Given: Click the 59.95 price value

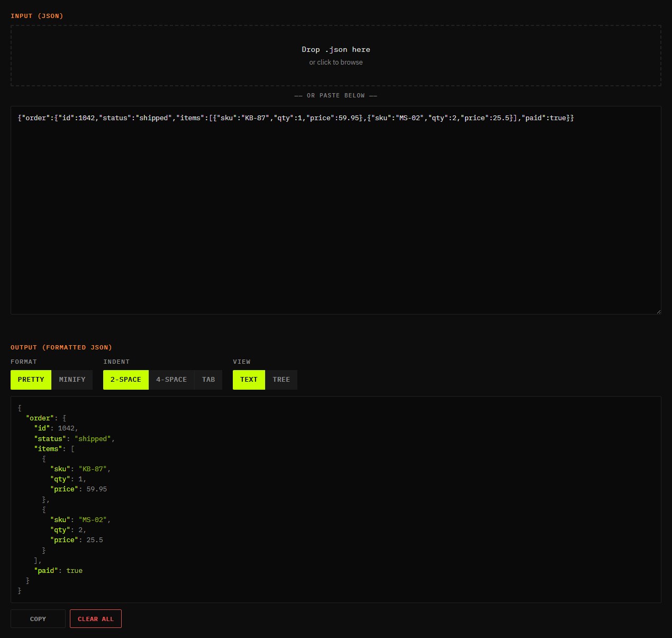Looking at the screenshot, I should [x=97, y=489].
